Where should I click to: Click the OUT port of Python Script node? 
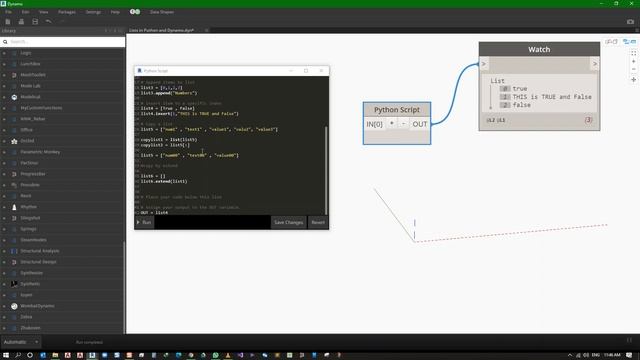coord(420,124)
